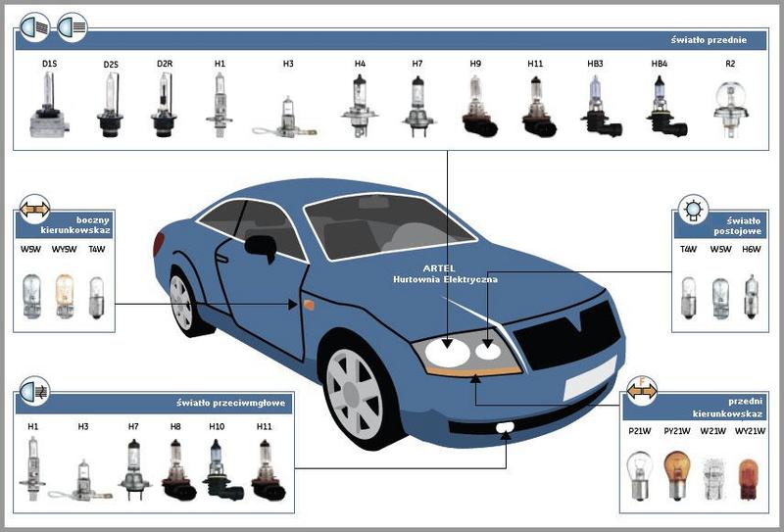The width and height of the screenshot is (784, 532).
Task: Click the front turn signal icon marked F
Action: (x=642, y=391)
